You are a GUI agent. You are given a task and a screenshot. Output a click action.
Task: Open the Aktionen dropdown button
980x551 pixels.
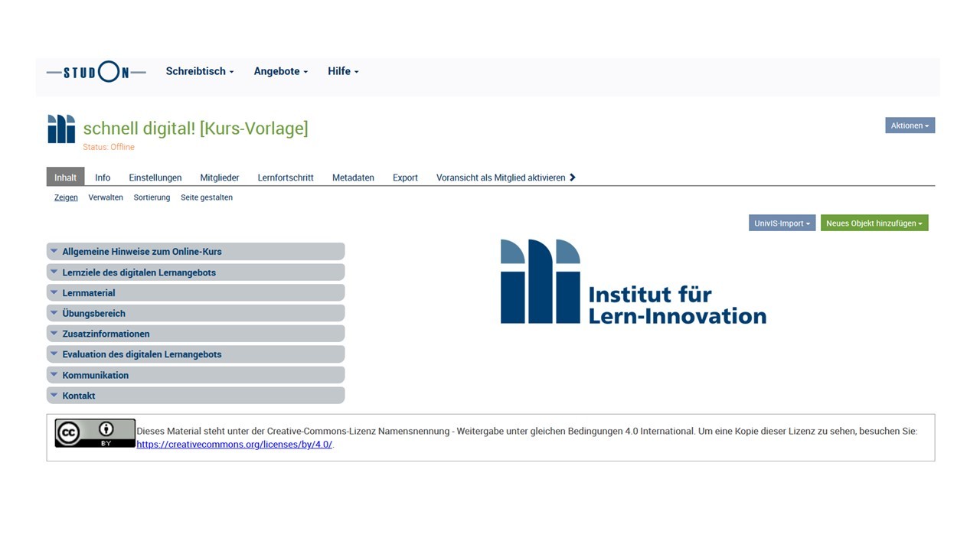click(x=910, y=126)
